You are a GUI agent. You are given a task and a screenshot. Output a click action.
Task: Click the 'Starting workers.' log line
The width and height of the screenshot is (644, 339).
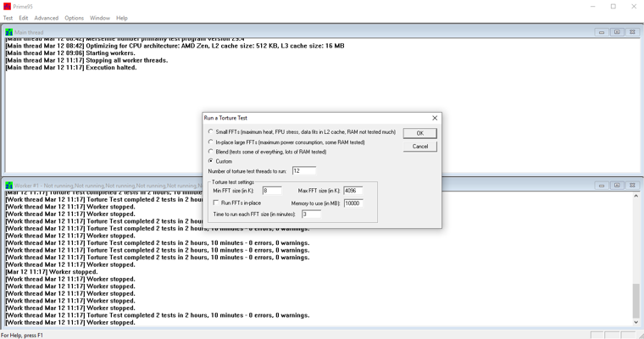click(x=69, y=53)
